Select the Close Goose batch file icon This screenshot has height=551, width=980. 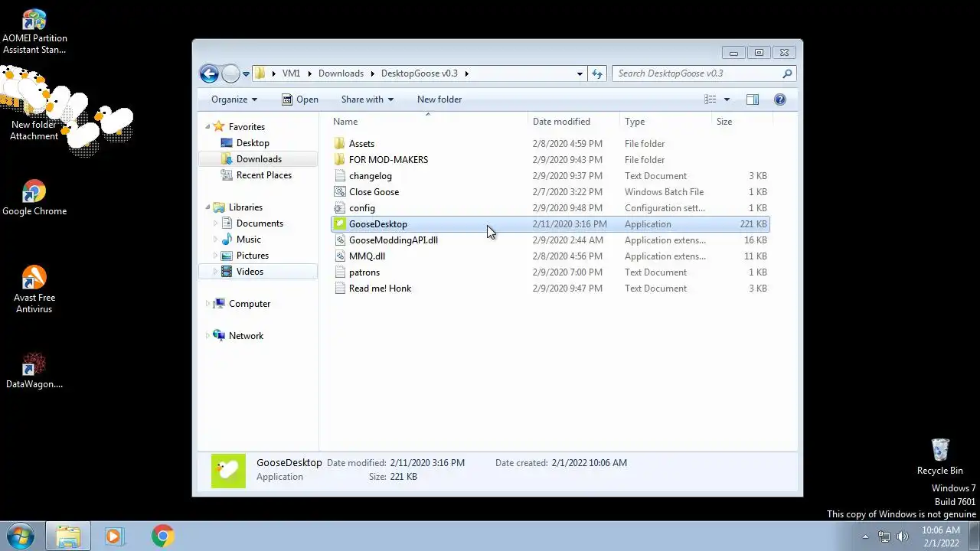[340, 192]
